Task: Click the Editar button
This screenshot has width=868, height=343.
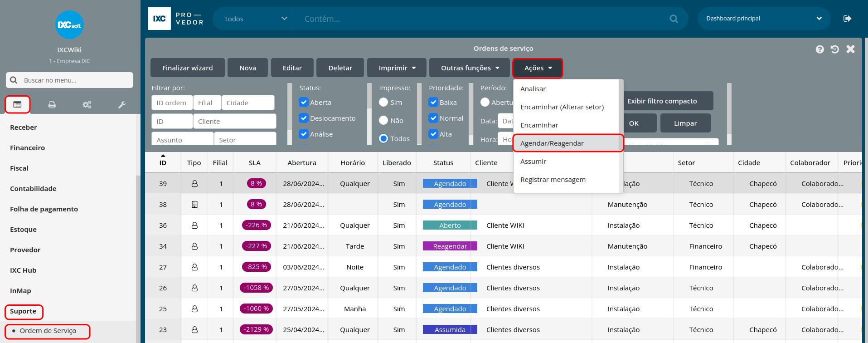Action: (x=292, y=68)
